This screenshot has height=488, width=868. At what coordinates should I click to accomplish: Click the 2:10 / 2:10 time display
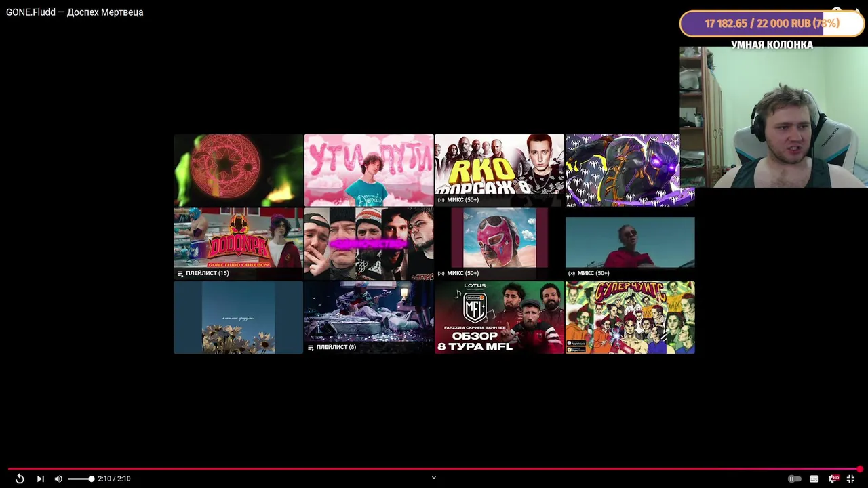coord(114,479)
